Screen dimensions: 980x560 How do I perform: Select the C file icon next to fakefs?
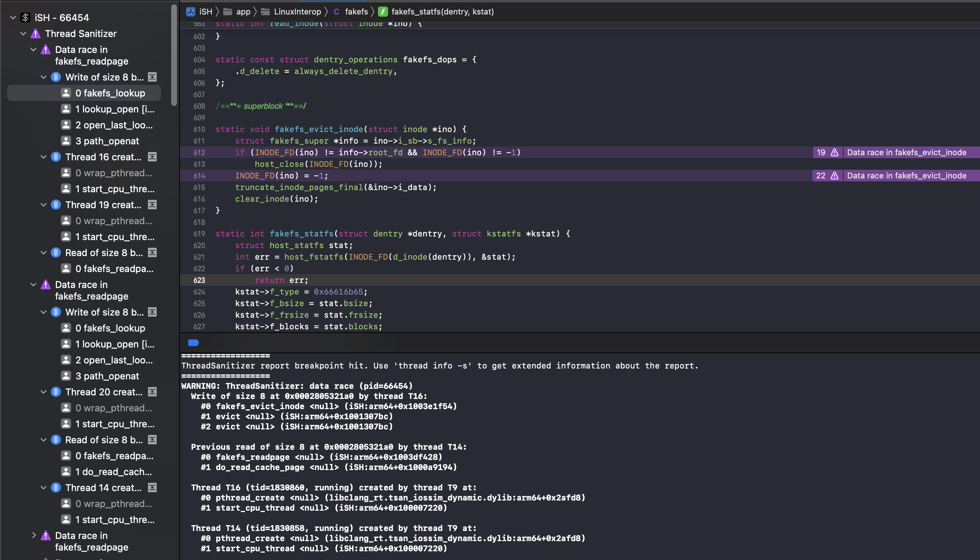[x=336, y=12]
